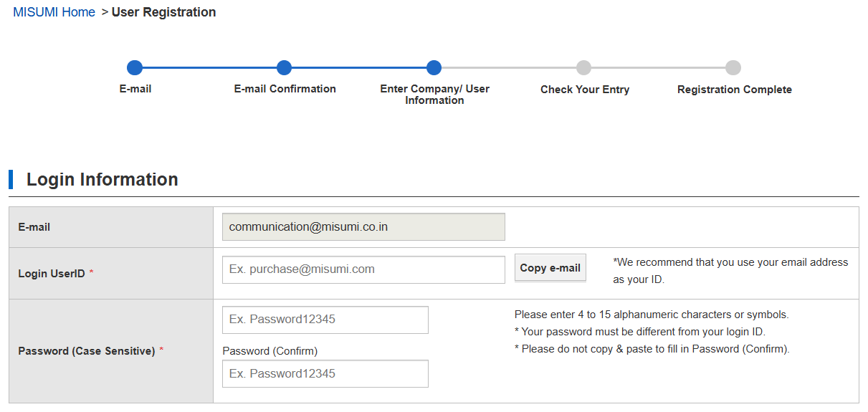Click the E-mail step circle
This screenshot has width=868, height=412.
(x=135, y=68)
